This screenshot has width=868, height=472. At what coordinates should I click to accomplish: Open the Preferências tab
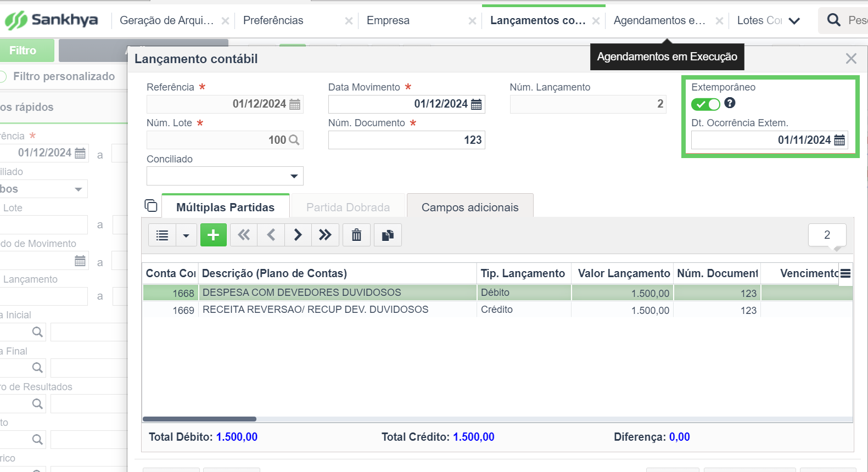[x=273, y=20]
